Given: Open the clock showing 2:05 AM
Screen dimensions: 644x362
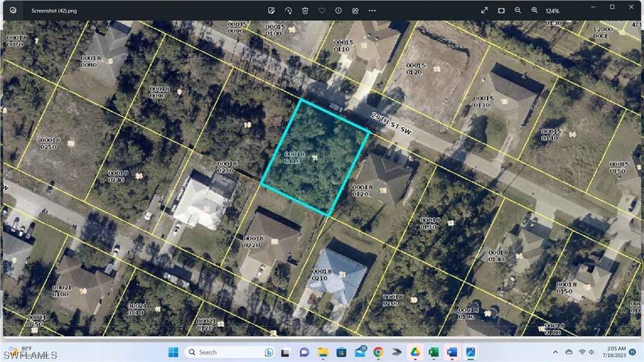Looking at the screenshot, I should (x=614, y=352).
